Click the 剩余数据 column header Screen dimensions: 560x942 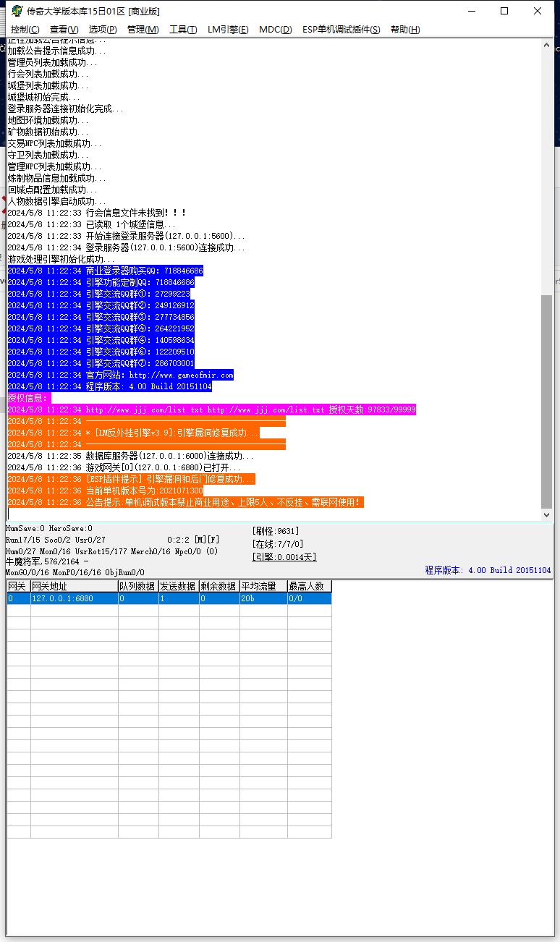click(x=219, y=586)
